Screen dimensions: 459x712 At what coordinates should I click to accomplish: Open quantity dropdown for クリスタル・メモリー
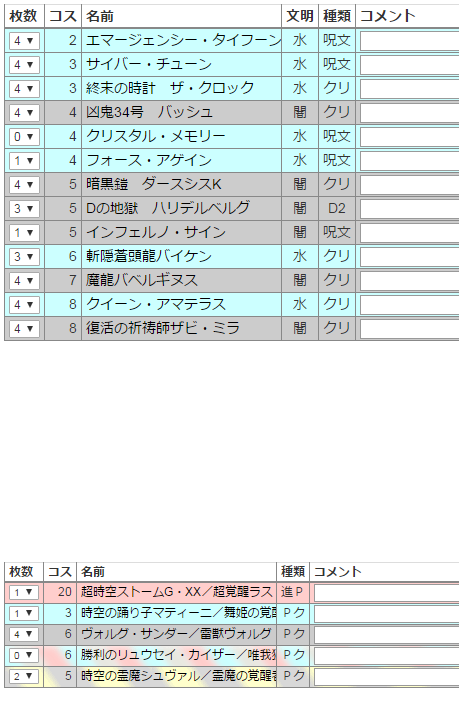25,137
